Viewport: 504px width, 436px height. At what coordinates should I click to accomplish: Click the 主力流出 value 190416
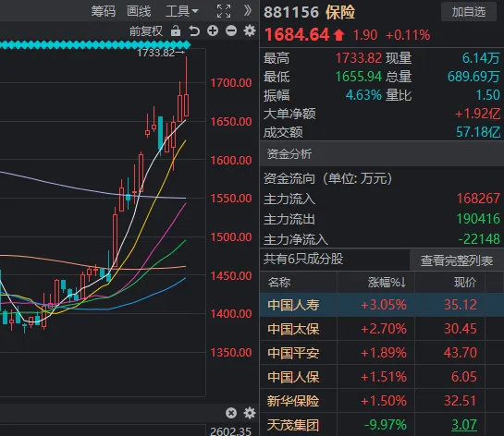(478, 219)
